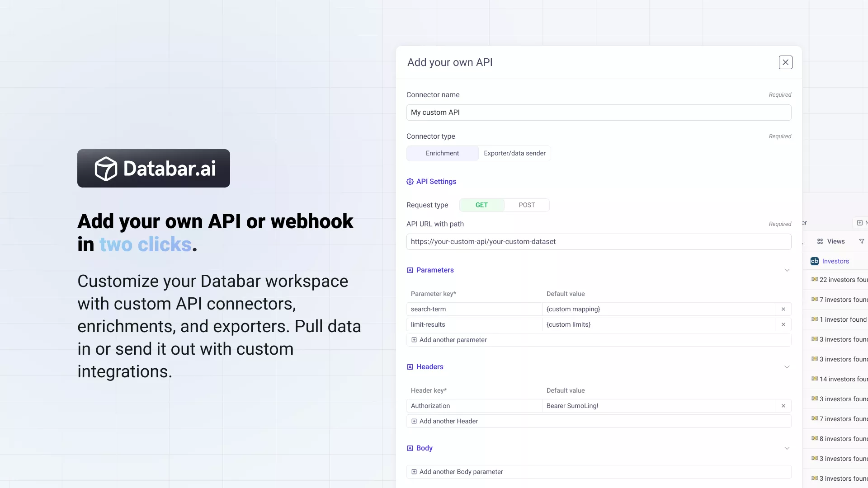Click the filter funnel icon

coord(861,241)
